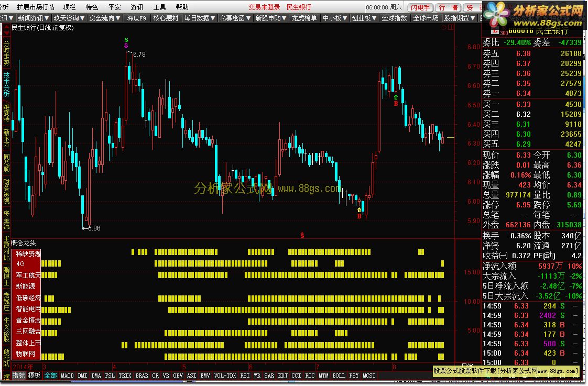
Task: Switch to 分时走势 sidebar tab
Action: (x=6, y=53)
